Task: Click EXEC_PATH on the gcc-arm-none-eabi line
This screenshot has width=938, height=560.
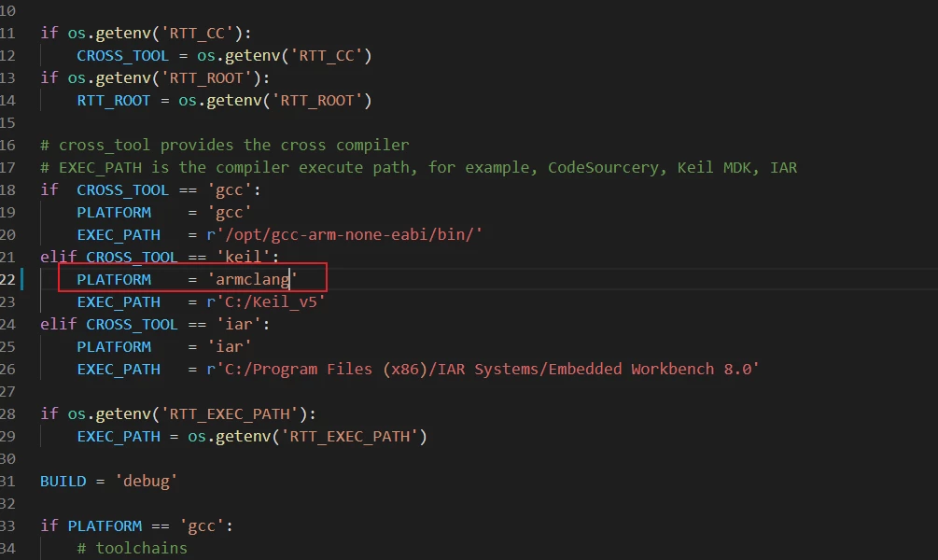Action: [x=119, y=234]
